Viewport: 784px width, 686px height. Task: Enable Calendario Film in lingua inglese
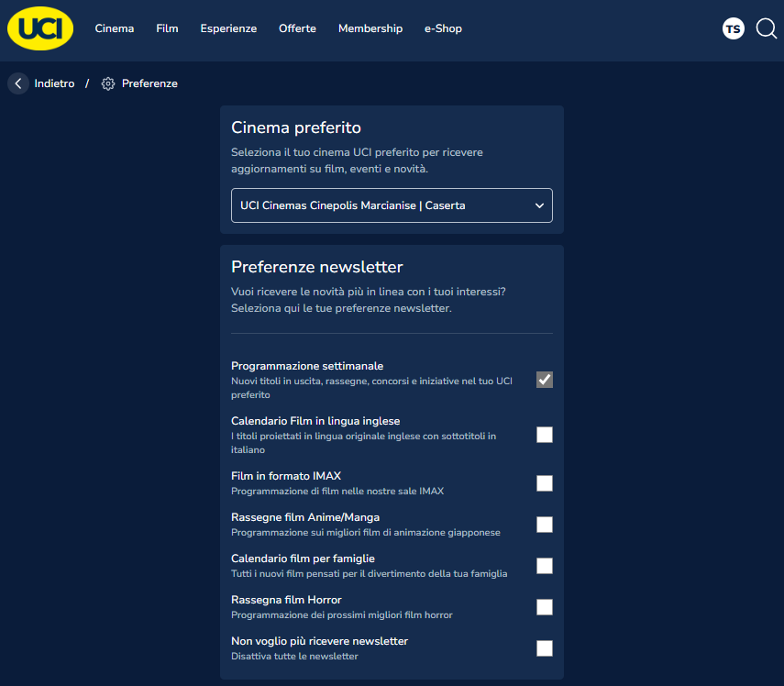point(545,435)
